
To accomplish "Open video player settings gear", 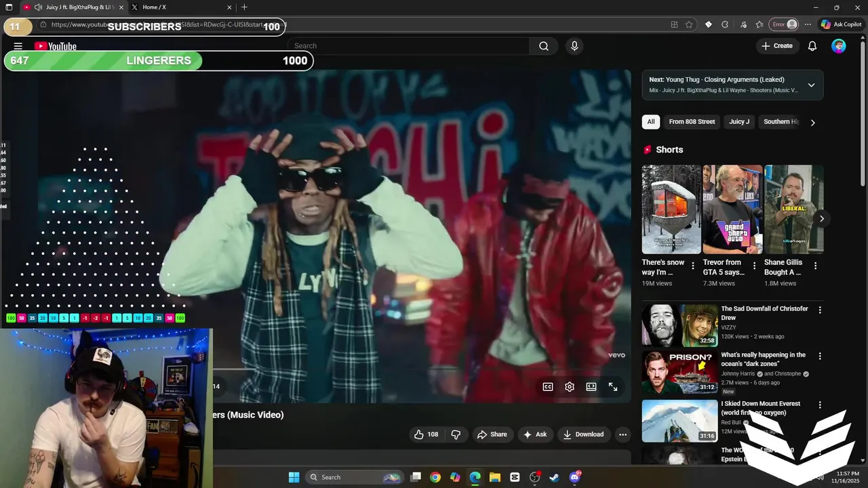I will 570,386.
